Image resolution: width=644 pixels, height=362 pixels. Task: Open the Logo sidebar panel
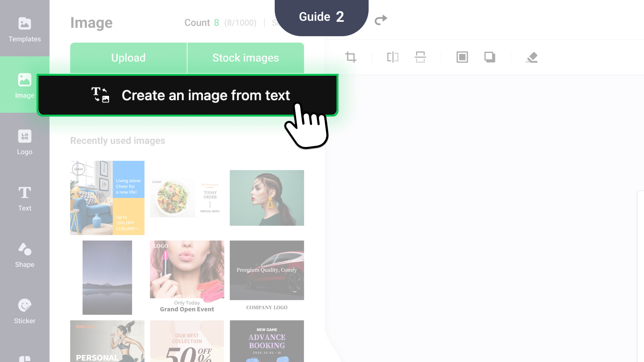click(x=24, y=142)
